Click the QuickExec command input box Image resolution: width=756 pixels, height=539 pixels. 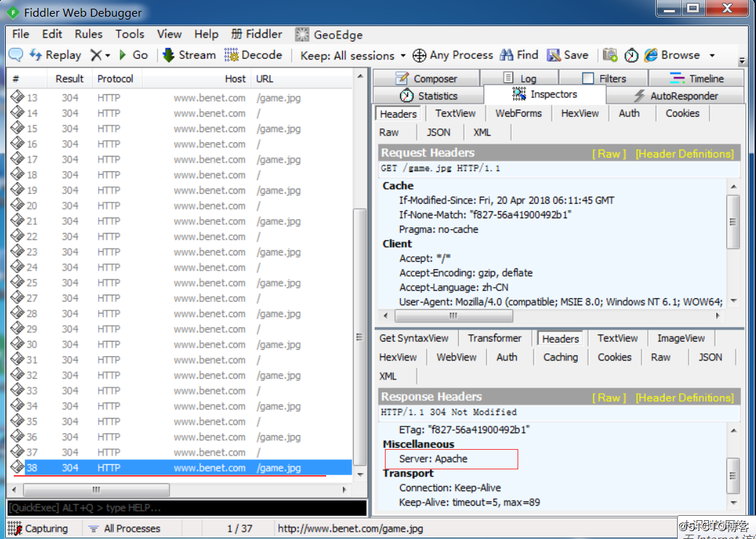[x=187, y=508]
